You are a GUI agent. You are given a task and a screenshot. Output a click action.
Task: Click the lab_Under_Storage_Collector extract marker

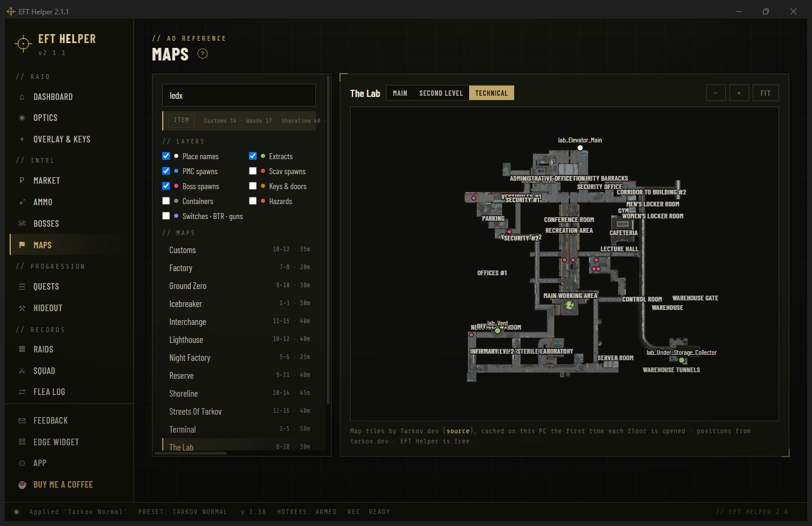(682, 360)
